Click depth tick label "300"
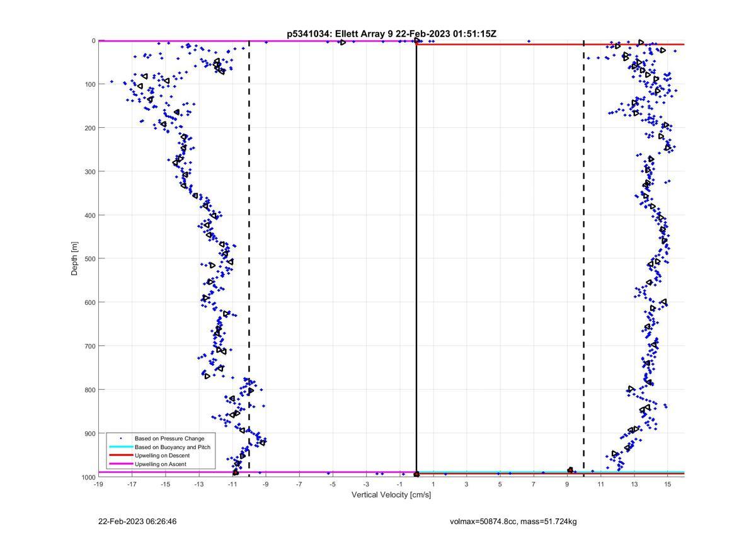This screenshot has width=756, height=536. click(x=90, y=172)
